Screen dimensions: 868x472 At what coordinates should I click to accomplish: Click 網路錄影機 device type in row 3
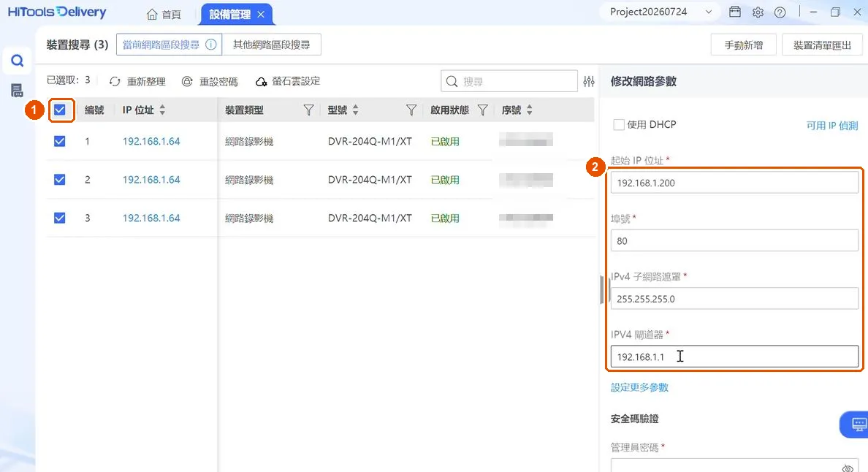pyautogui.click(x=249, y=218)
